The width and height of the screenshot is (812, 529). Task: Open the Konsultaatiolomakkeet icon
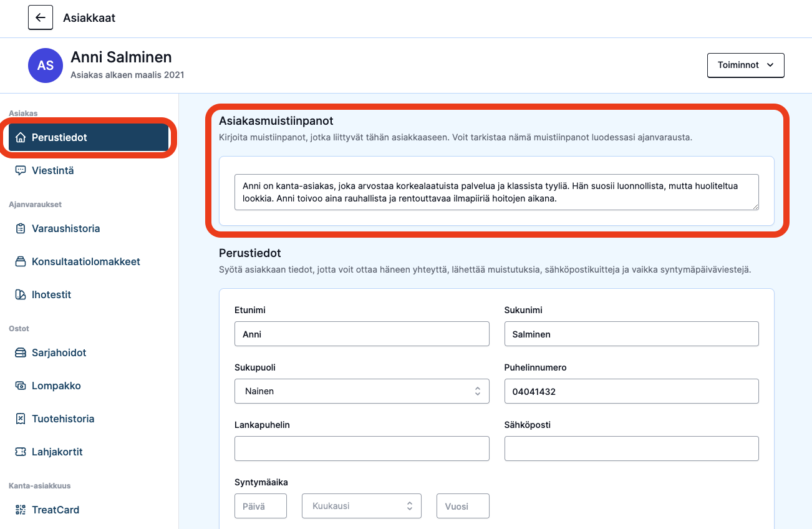point(21,261)
